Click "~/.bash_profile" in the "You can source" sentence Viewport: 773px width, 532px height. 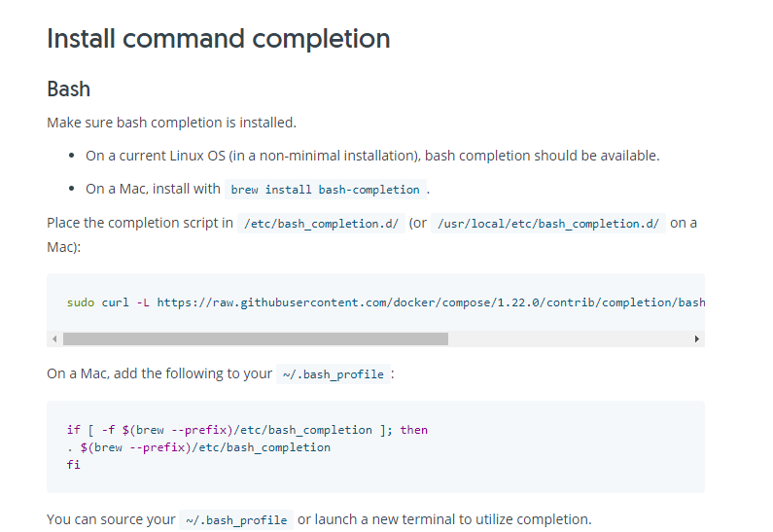pos(236,520)
